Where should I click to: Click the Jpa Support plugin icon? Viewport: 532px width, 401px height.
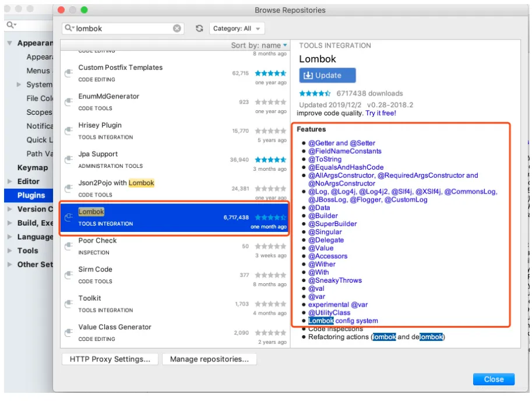[69, 160]
